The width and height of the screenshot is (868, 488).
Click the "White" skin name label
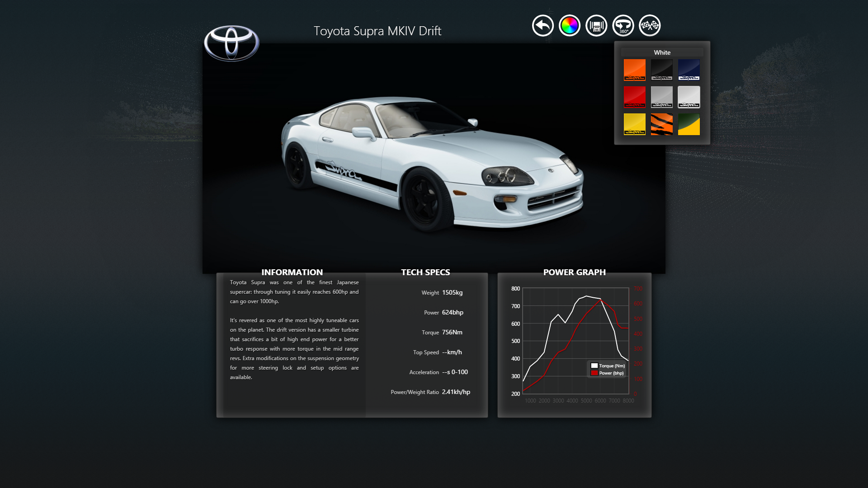click(x=662, y=52)
